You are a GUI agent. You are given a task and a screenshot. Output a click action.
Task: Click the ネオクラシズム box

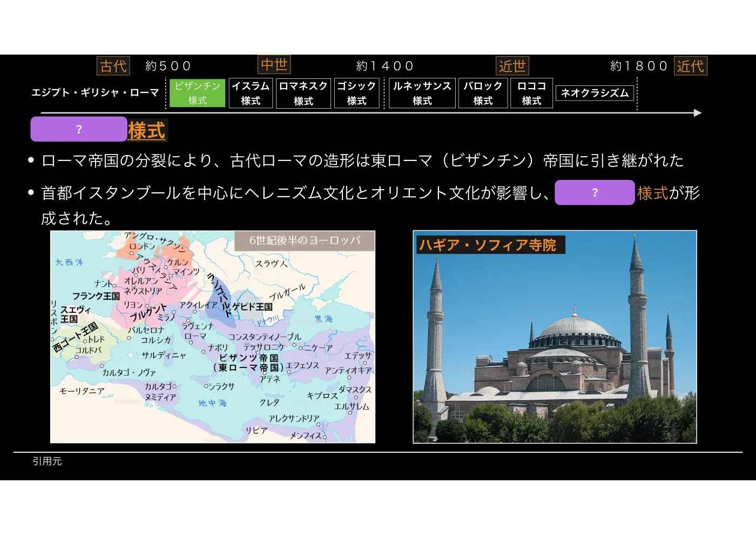point(595,93)
